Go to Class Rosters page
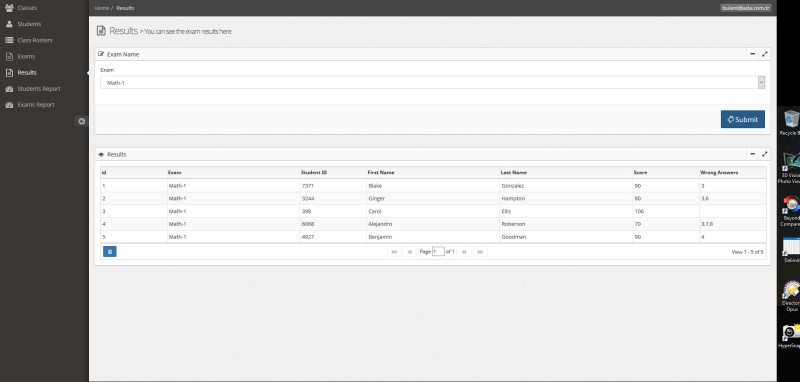This screenshot has width=800, height=382. coord(35,40)
